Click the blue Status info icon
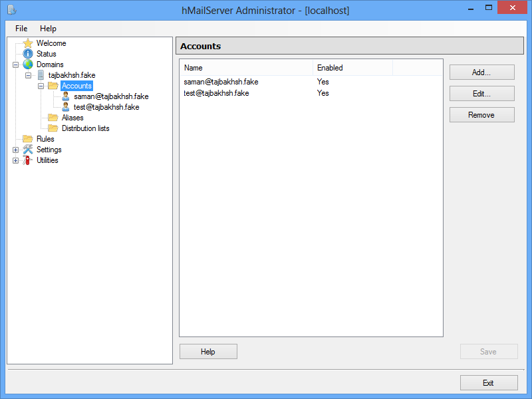 [x=28, y=54]
